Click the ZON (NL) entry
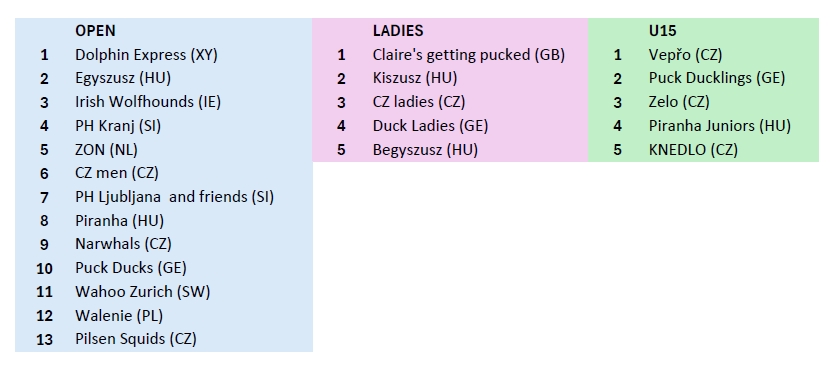The height and width of the screenshot is (370, 838). click(x=106, y=149)
